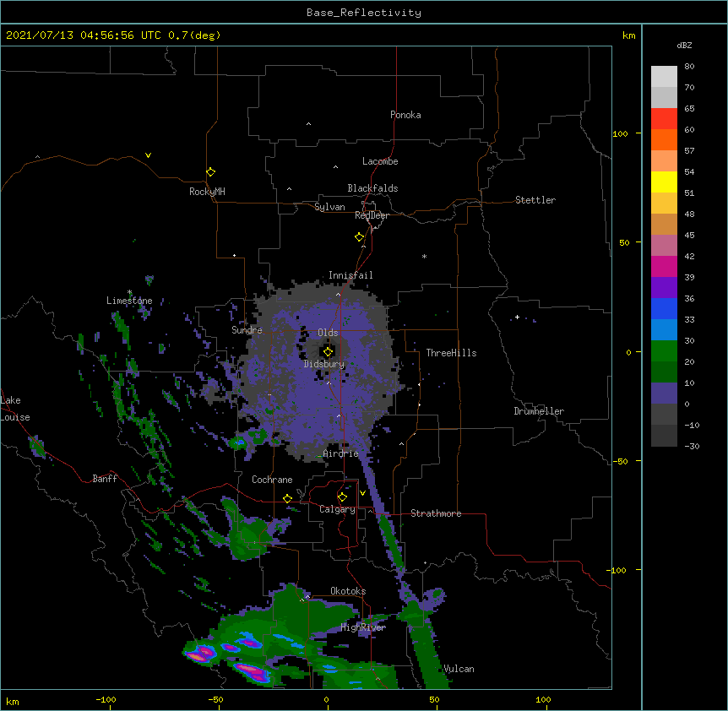Image resolution: width=728 pixels, height=711 pixels.
Task: Click the Limestone label
Action: coord(129,301)
